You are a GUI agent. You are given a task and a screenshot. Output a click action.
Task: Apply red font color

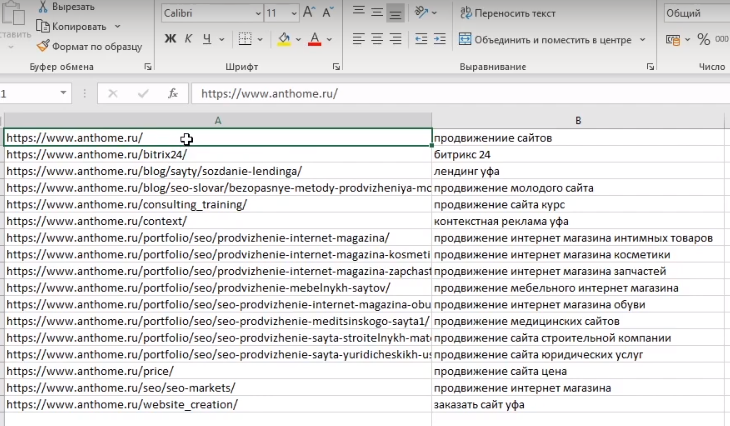coord(315,39)
